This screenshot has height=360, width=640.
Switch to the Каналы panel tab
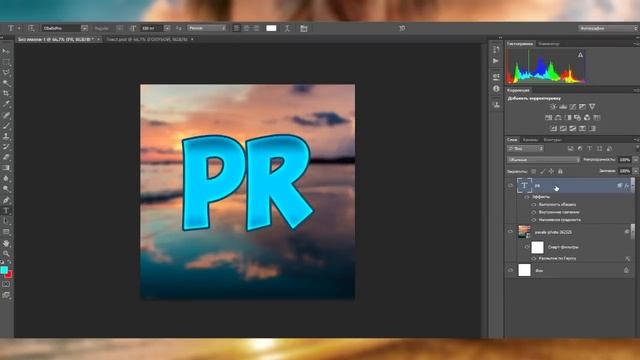coord(530,140)
